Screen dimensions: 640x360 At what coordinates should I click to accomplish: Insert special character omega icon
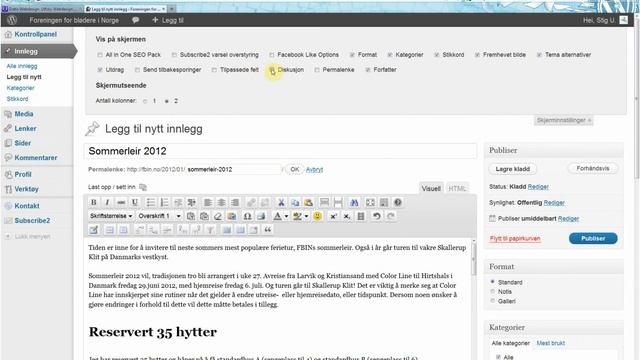tap(247, 216)
